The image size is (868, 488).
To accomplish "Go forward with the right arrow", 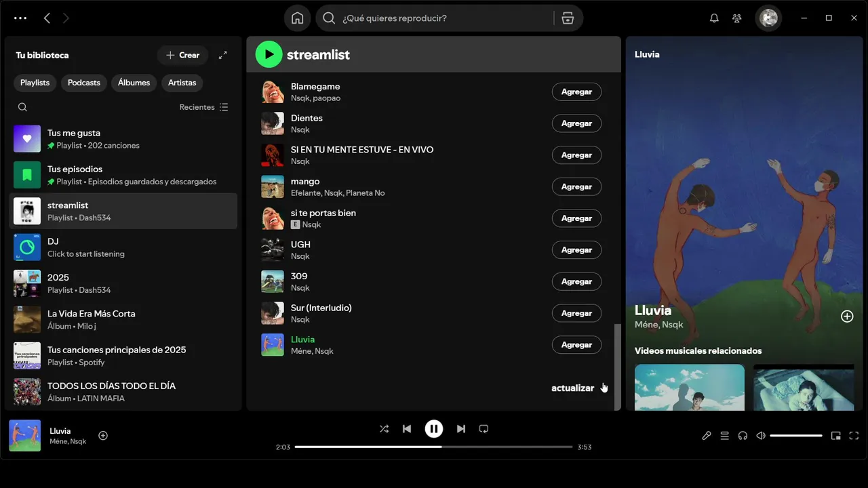I will point(66,18).
